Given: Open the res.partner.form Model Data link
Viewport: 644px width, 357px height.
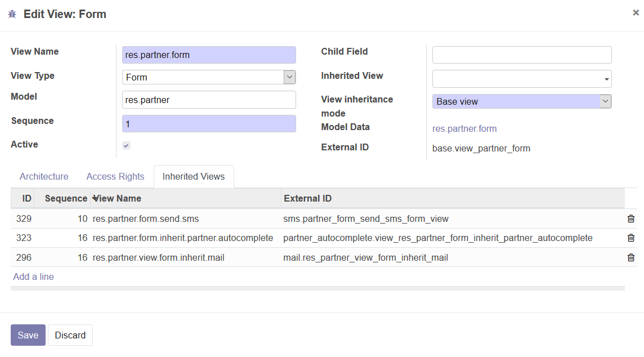Looking at the screenshot, I should (464, 128).
